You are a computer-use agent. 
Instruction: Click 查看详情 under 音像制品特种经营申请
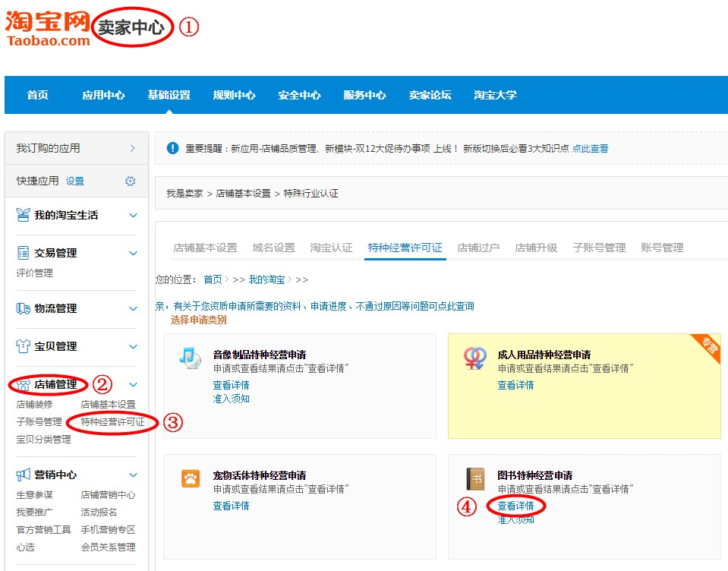coord(232,385)
